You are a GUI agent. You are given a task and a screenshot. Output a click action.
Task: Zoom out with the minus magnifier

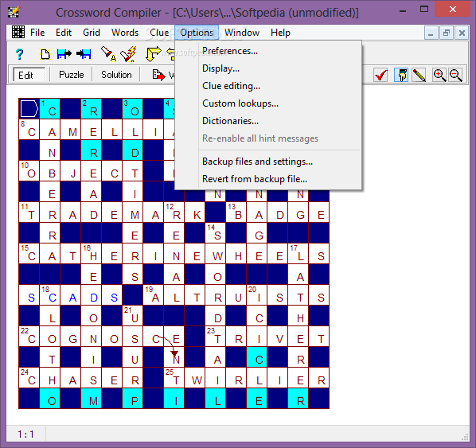point(455,75)
